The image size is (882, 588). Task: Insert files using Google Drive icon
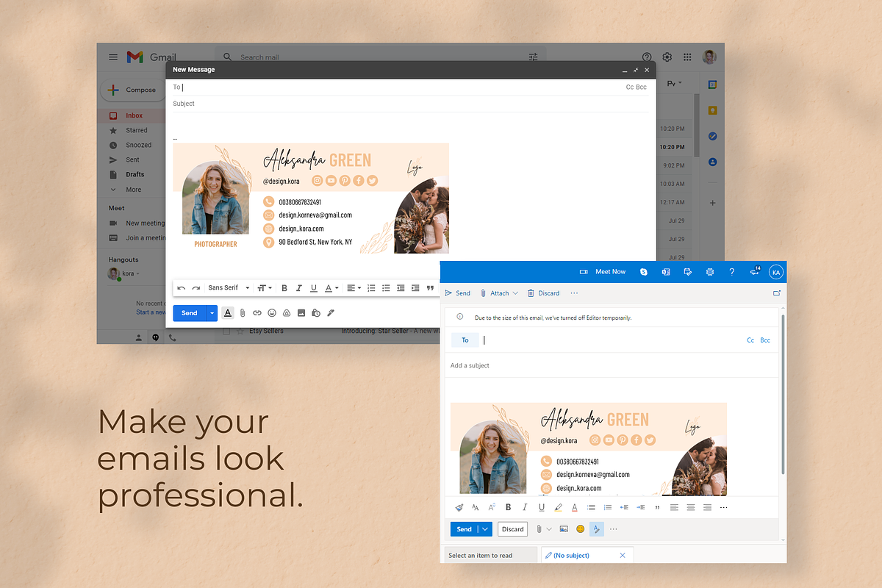(x=287, y=313)
